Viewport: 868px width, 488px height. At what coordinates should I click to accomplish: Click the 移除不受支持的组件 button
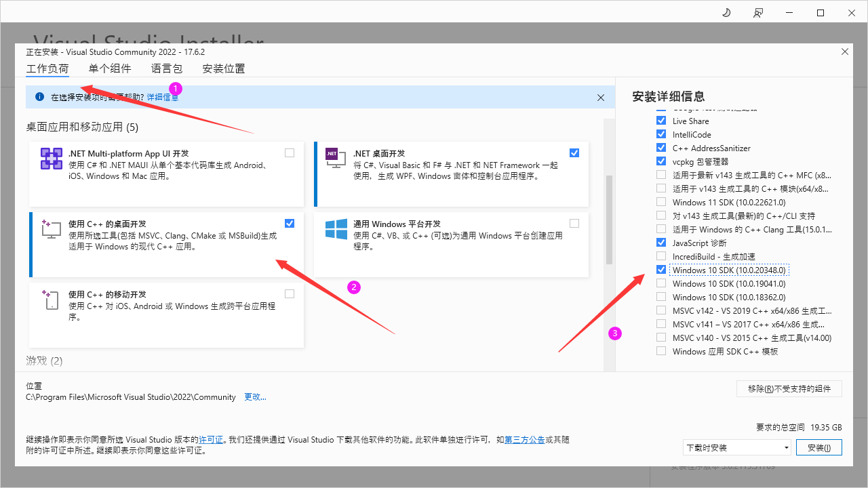point(789,388)
